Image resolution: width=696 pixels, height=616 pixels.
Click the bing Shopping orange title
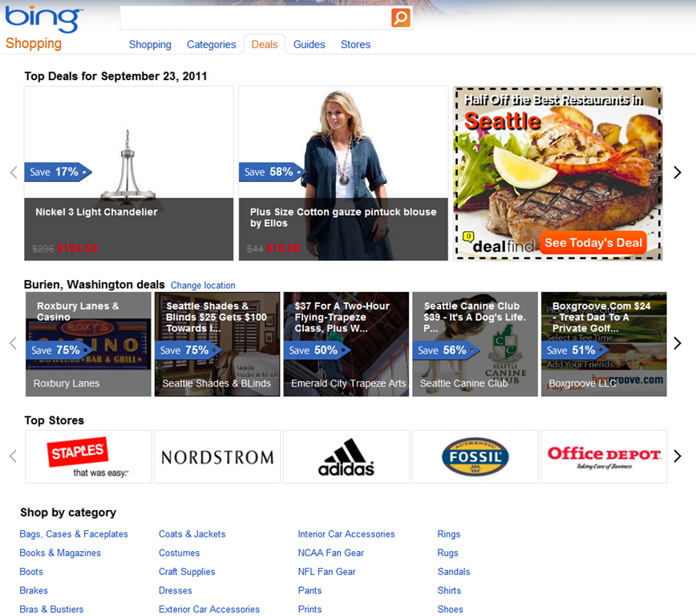[34, 43]
